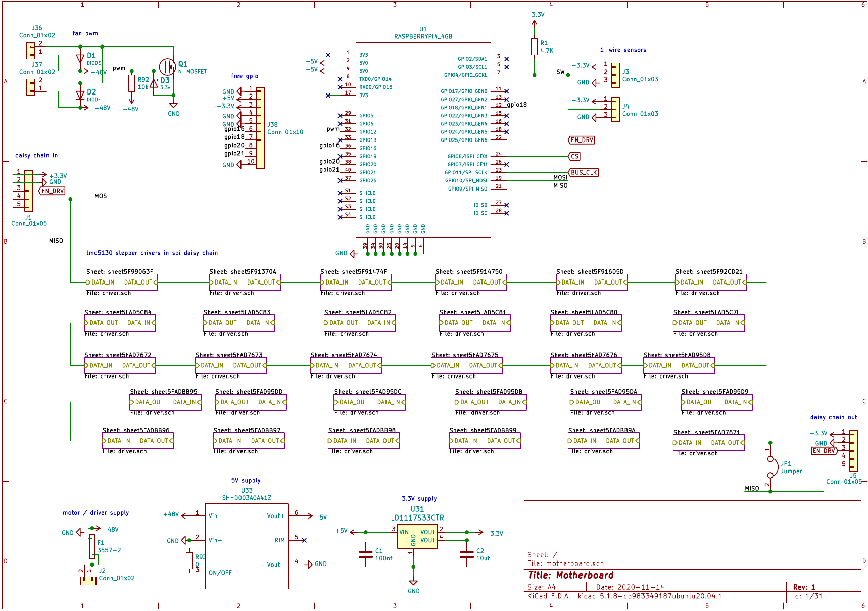Select the J1 Conn_01x05 daisy chain connector
The image size is (868, 611).
[29, 191]
